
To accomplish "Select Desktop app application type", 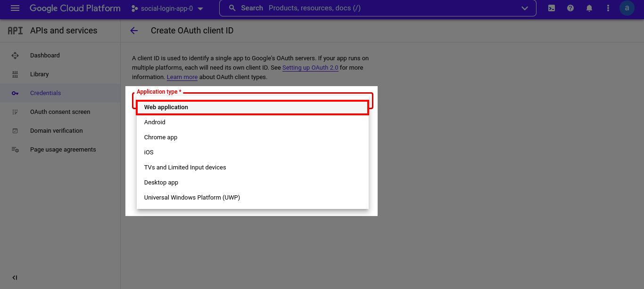I will pyautogui.click(x=253, y=183).
